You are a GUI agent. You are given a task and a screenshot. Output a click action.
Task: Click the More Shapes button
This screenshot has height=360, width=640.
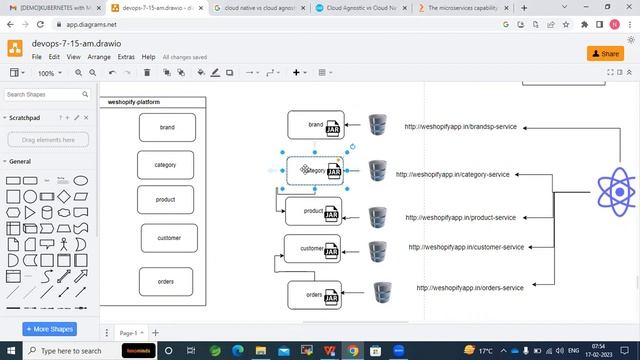tap(49, 329)
